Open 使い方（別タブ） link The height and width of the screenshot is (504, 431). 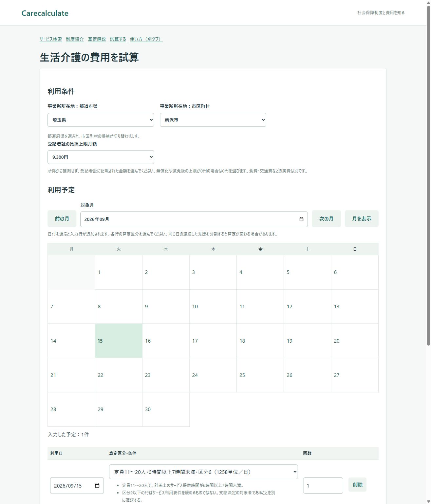click(146, 39)
